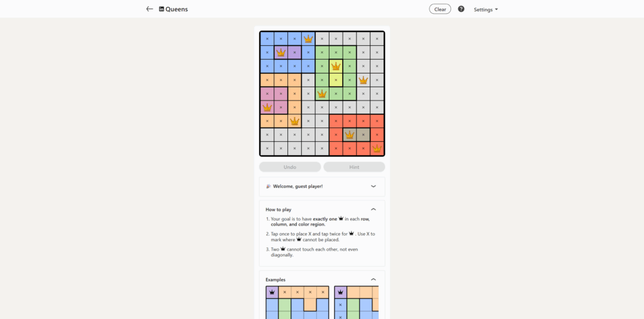Click the crown on the brown cell

[x=350, y=134]
